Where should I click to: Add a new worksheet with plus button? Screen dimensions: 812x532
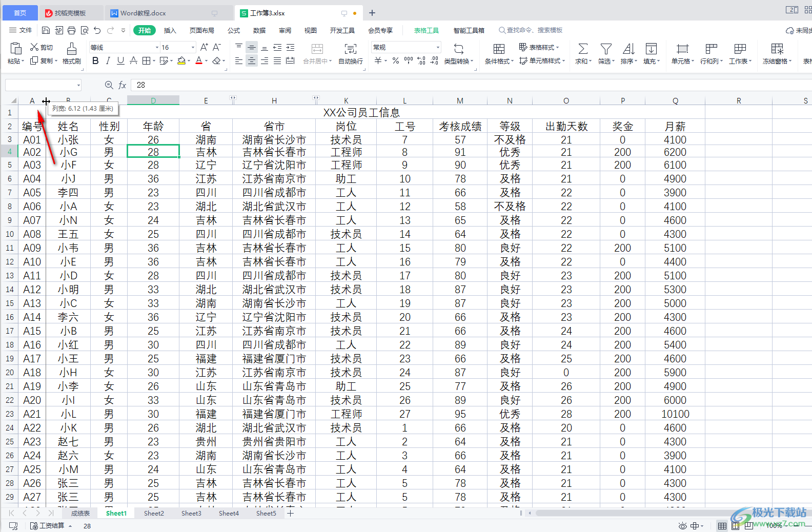291,513
